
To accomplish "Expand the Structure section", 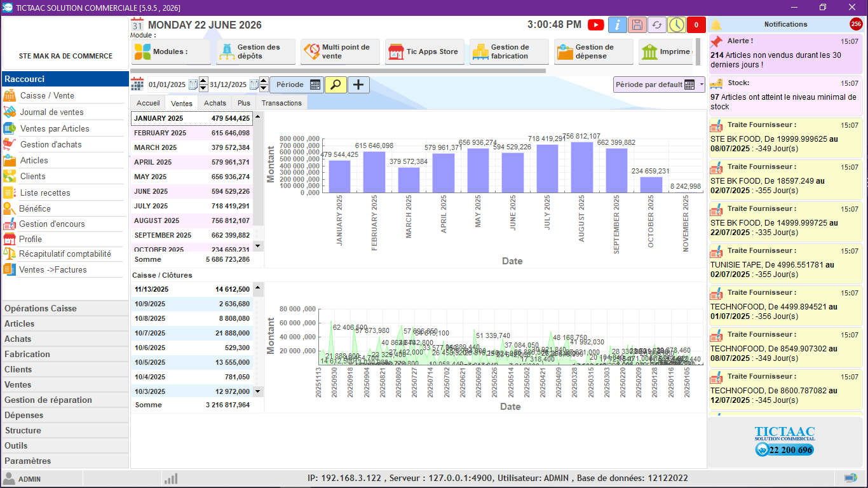I will coord(65,430).
